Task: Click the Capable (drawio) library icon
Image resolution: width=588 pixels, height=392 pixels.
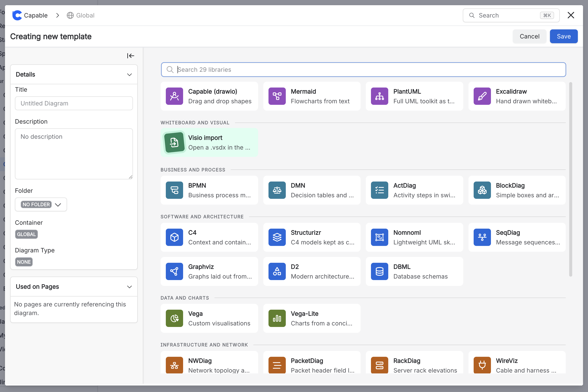Action: pos(174,96)
